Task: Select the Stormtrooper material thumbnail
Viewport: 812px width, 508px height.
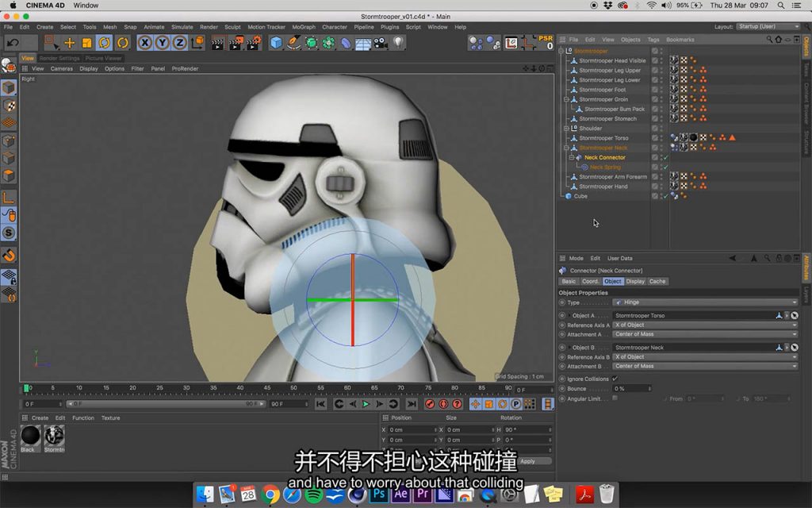Action: pyautogui.click(x=54, y=435)
